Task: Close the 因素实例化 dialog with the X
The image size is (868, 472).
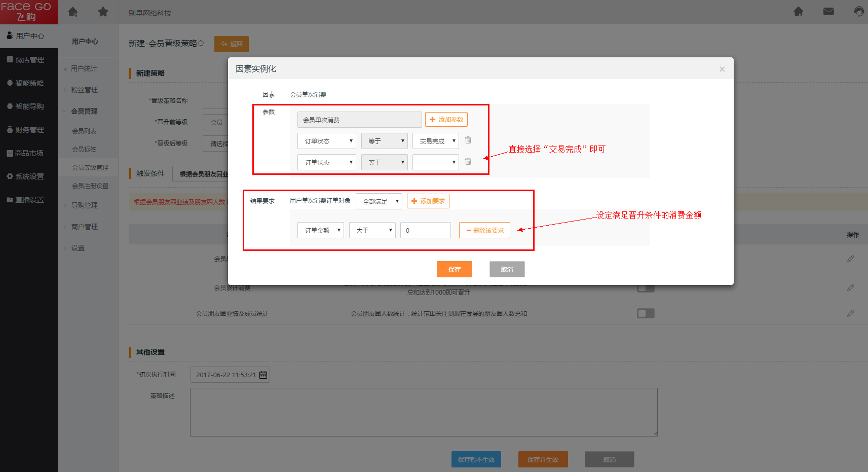Action: click(x=722, y=69)
